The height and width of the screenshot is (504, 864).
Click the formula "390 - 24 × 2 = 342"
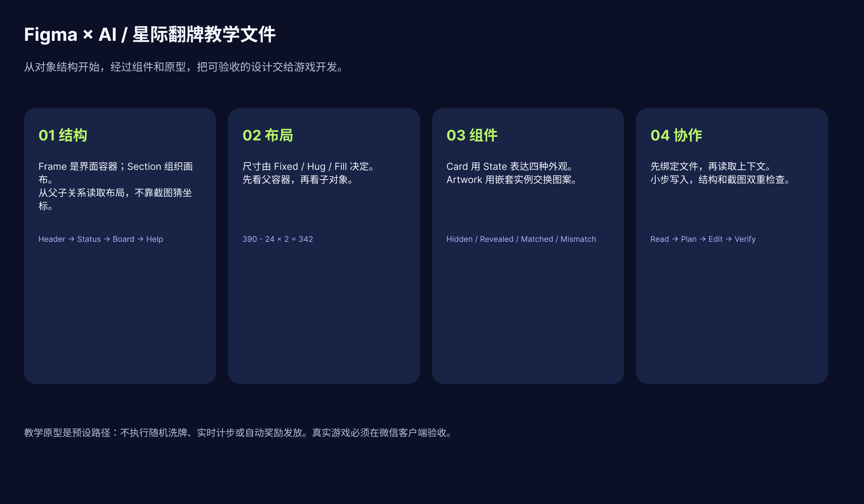[278, 239]
